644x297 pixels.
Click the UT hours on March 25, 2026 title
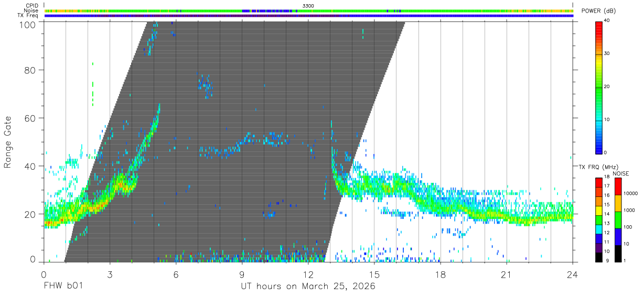point(308,287)
